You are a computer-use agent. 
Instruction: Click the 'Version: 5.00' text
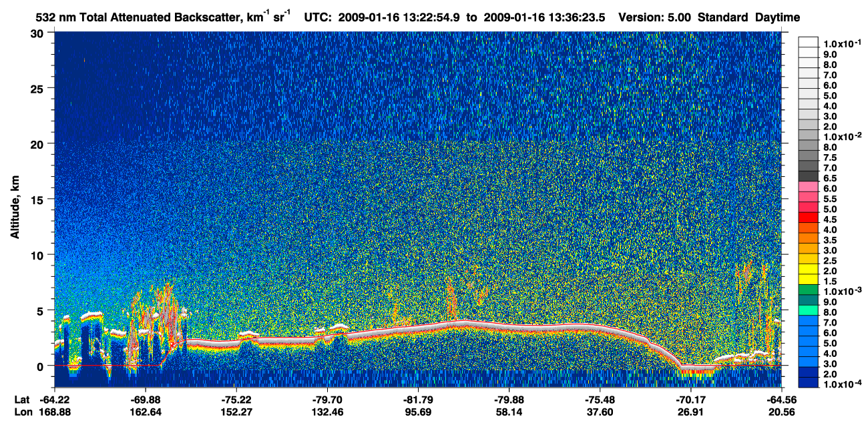point(655,18)
